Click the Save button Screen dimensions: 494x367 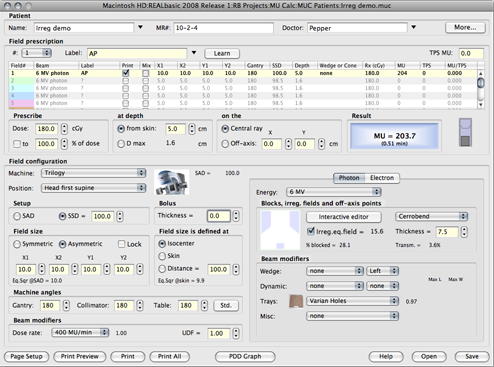(x=472, y=357)
